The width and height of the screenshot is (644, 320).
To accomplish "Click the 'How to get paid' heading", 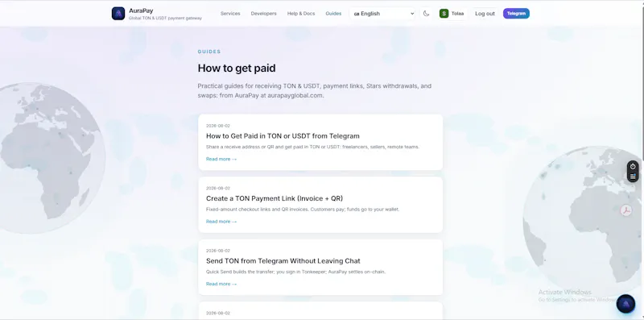I will pos(237,69).
